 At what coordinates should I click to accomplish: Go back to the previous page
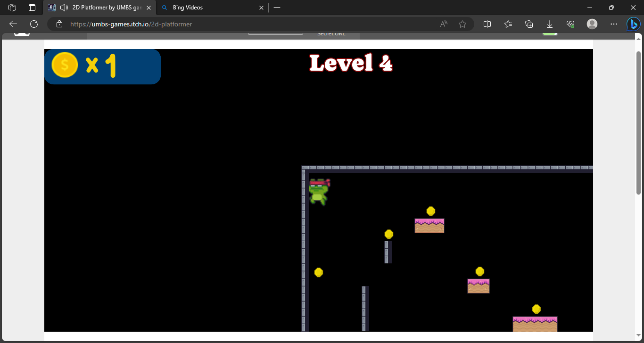13,24
